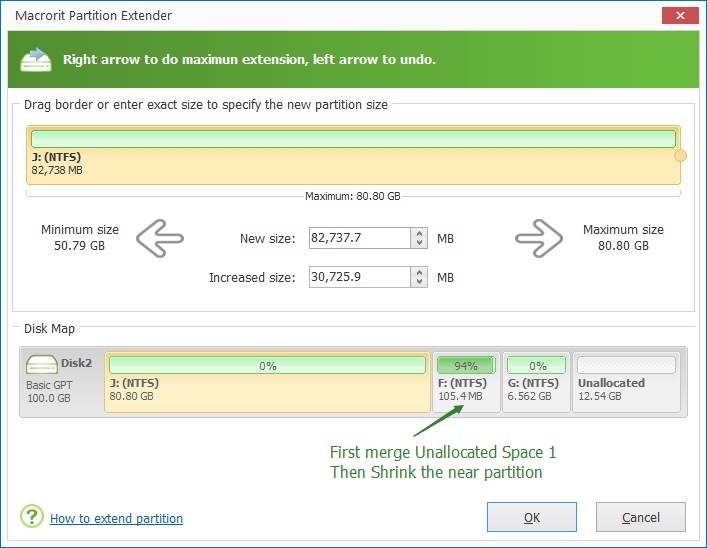707x548 pixels.
Task: Click the left arrow to undo extension
Action: pos(160,239)
